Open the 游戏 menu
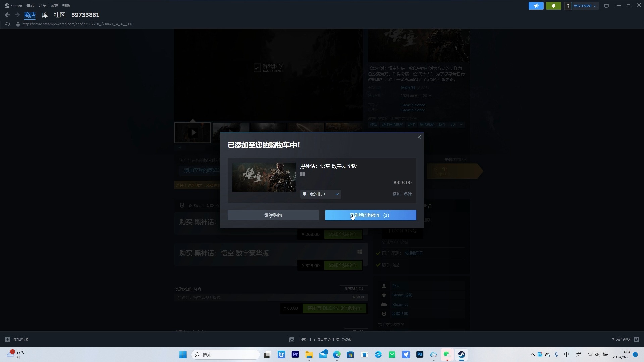Screen dimensions: 644x362 [54, 6]
